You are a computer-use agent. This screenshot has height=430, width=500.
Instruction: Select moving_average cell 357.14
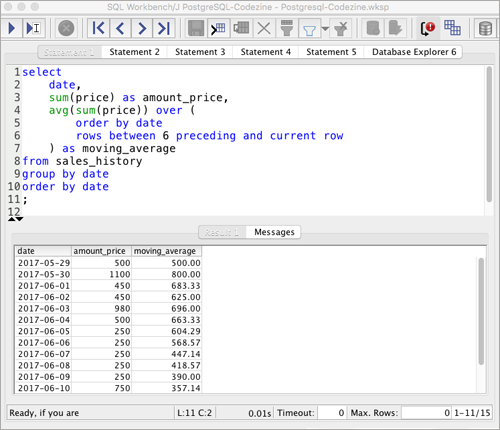coord(167,388)
